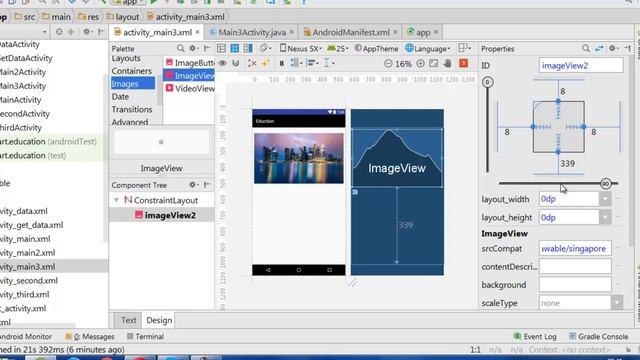Zoom in on the design canvas

420,64
